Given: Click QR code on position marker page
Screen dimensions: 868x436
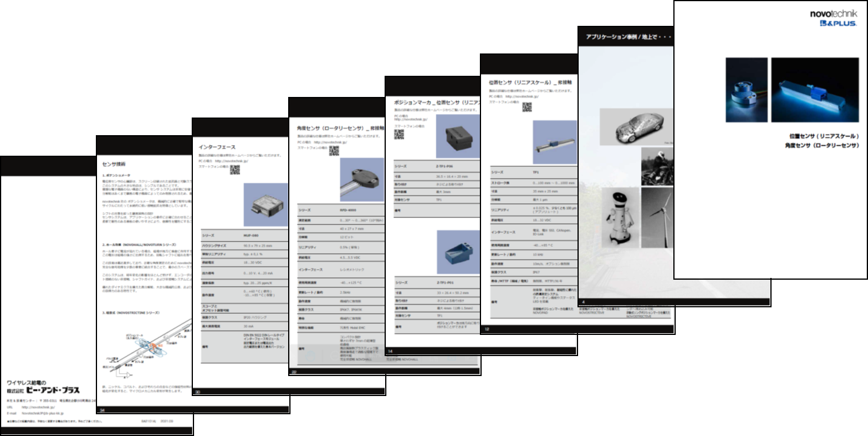Looking at the screenshot, I should coord(399,135).
